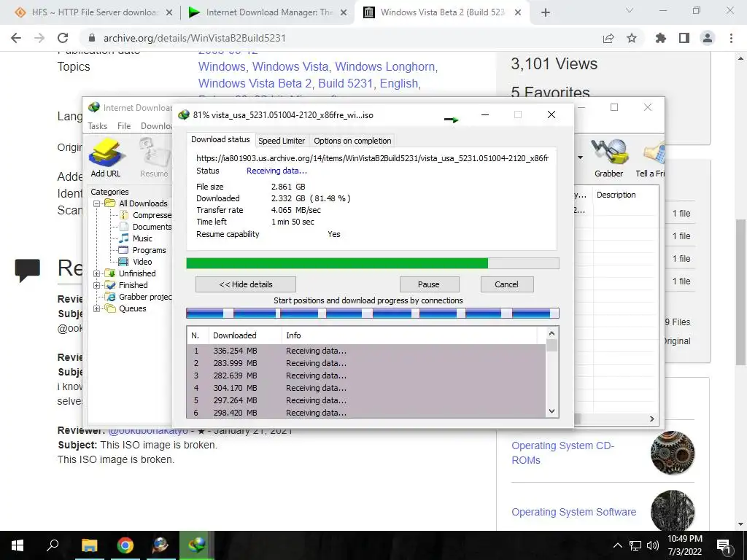Bookmark this page with the star icon
The width and height of the screenshot is (747, 560).
coord(632,38)
